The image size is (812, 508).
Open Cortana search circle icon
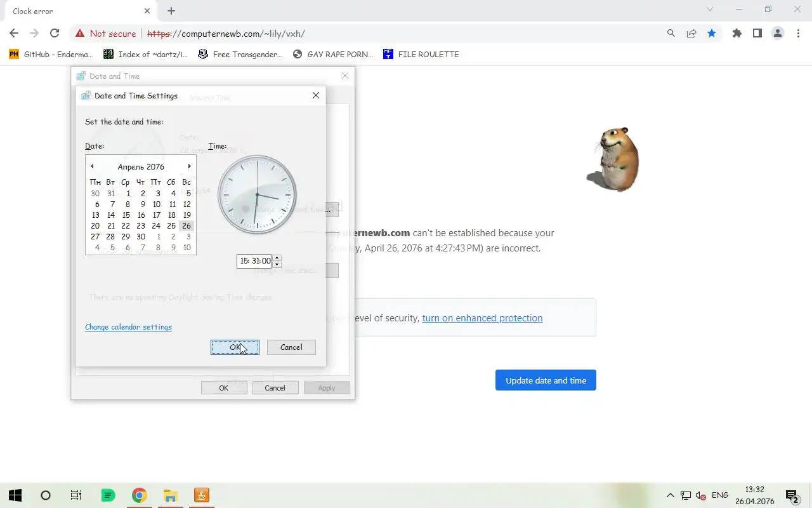pos(46,495)
